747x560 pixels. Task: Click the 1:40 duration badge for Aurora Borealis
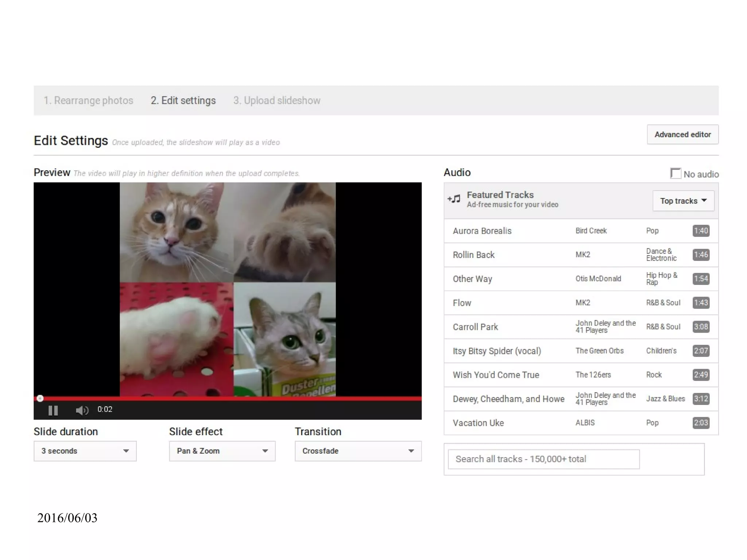tap(701, 231)
